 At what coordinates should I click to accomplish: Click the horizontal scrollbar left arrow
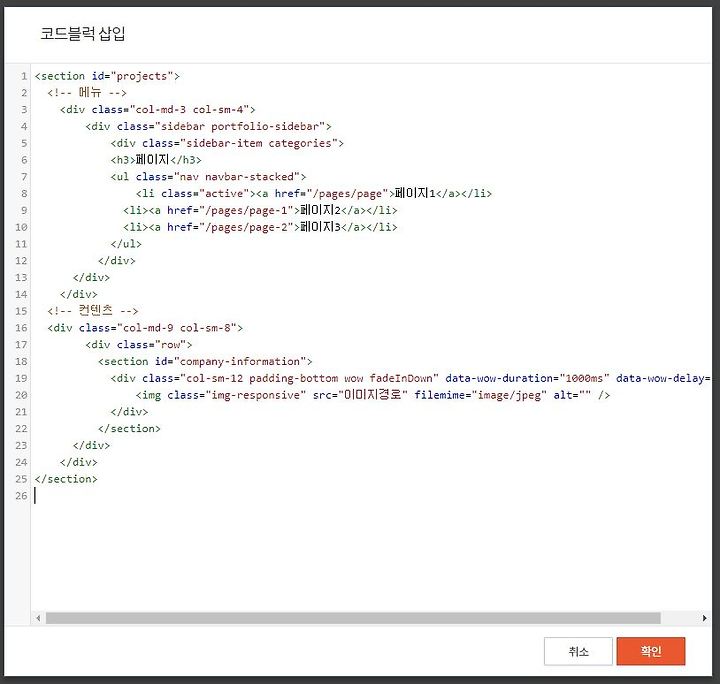38,618
